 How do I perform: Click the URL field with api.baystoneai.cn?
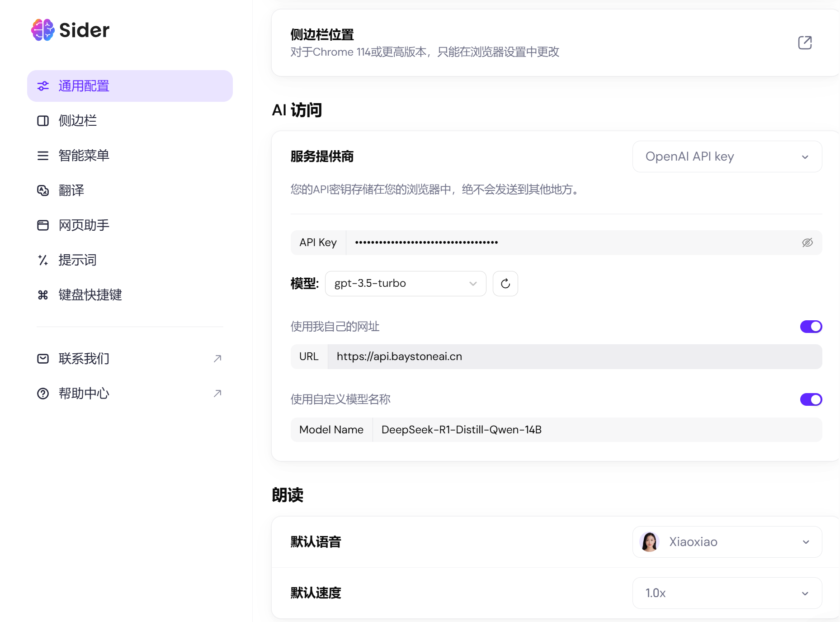point(575,357)
